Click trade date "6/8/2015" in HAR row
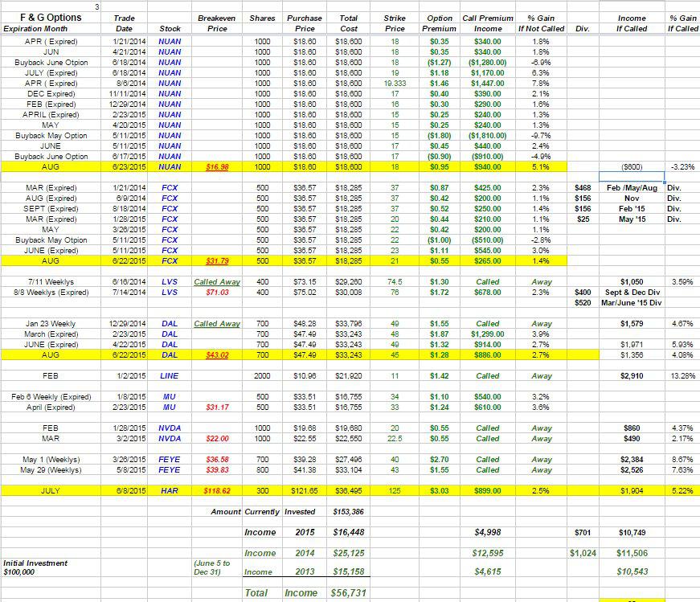Viewport: 700px width, 602px height. 131,491
